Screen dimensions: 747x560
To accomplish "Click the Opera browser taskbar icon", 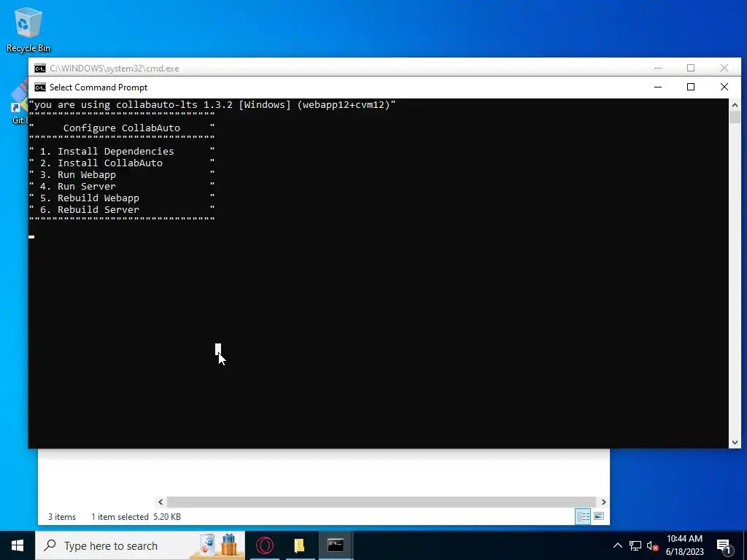I will coord(264,545).
